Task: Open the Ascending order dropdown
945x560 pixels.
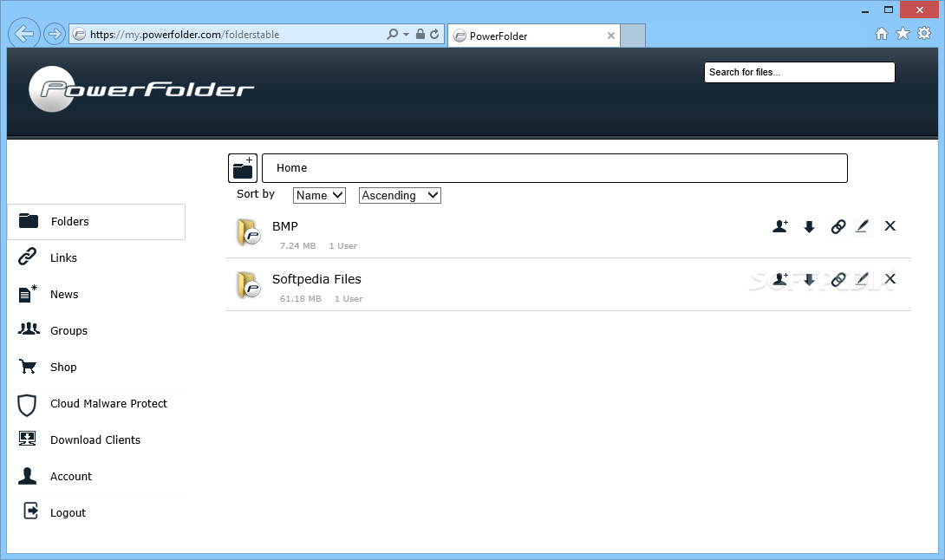Action: [400, 195]
